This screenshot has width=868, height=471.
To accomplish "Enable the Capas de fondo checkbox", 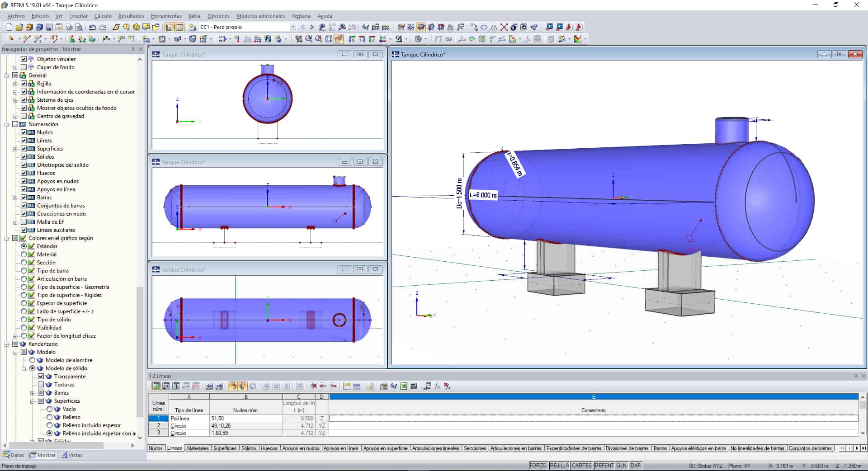I will tap(24, 67).
